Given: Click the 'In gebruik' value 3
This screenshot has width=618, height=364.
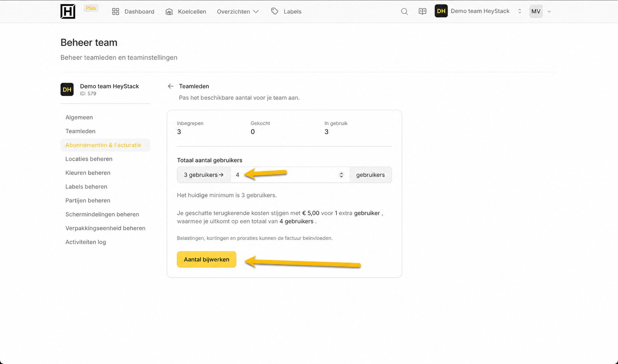Looking at the screenshot, I should [327, 132].
